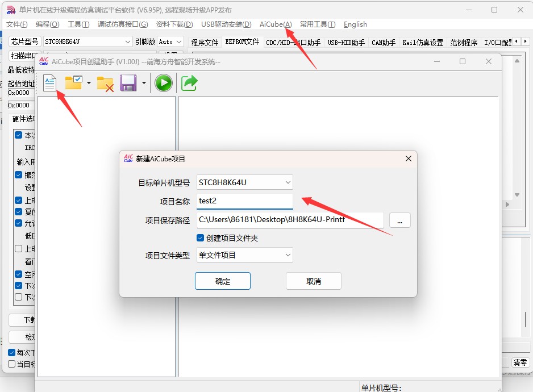Open the 项目文件类型 dropdown
The image size is (533, 392).
pos(245,255)
